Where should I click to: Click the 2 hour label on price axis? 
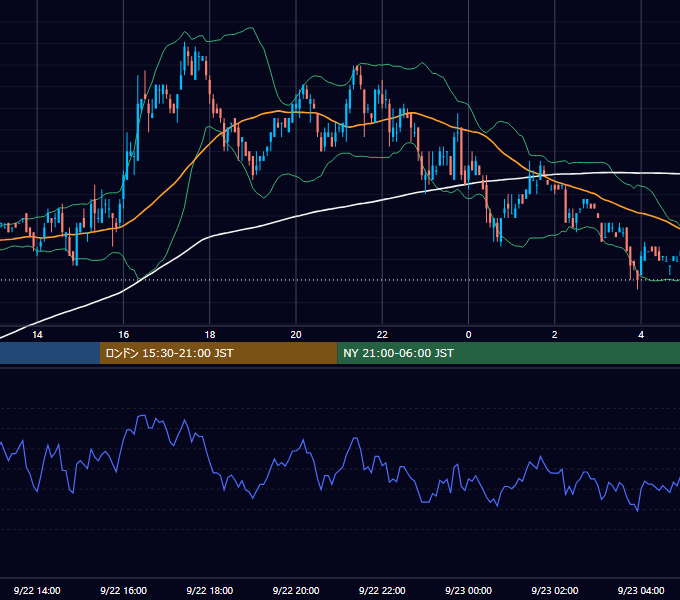555,335
